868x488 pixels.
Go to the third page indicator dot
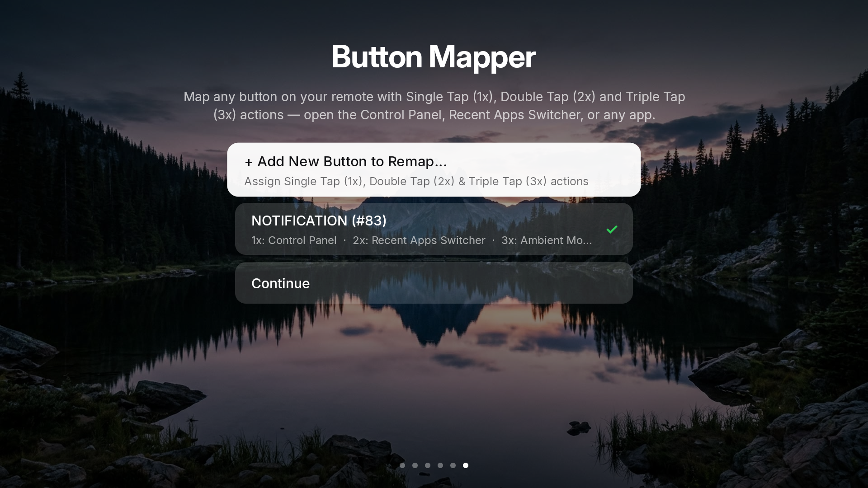pyautogui.click(x=428, y=465)
